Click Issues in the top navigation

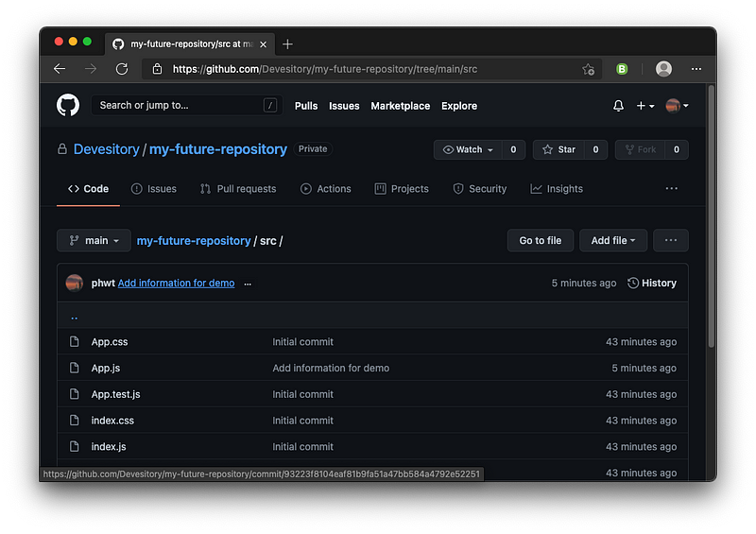(x=344, y=106)
